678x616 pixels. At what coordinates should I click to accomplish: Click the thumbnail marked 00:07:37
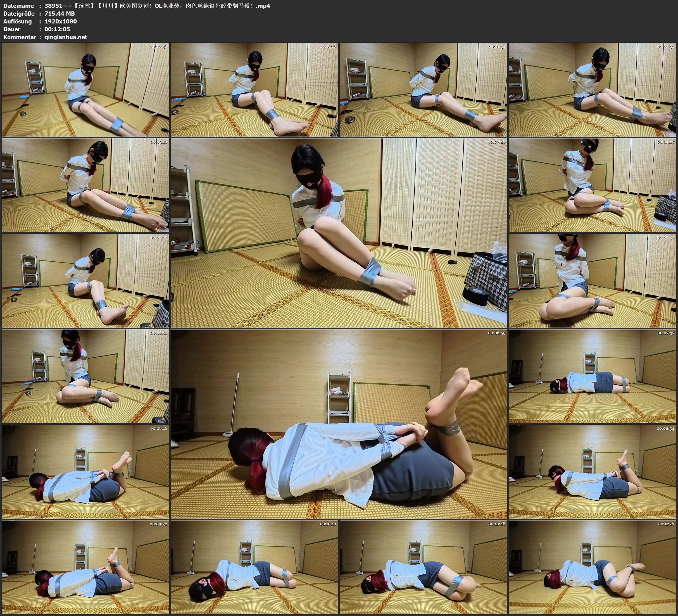click(592, 376)
